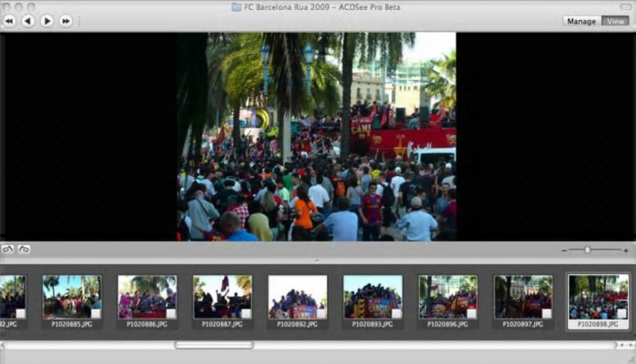Image resolution: width=636 pixels, height=364 pixels.
Task: Tick the checkbox on thumbnail P1020893.JPG
Action: tap(397, 314)
